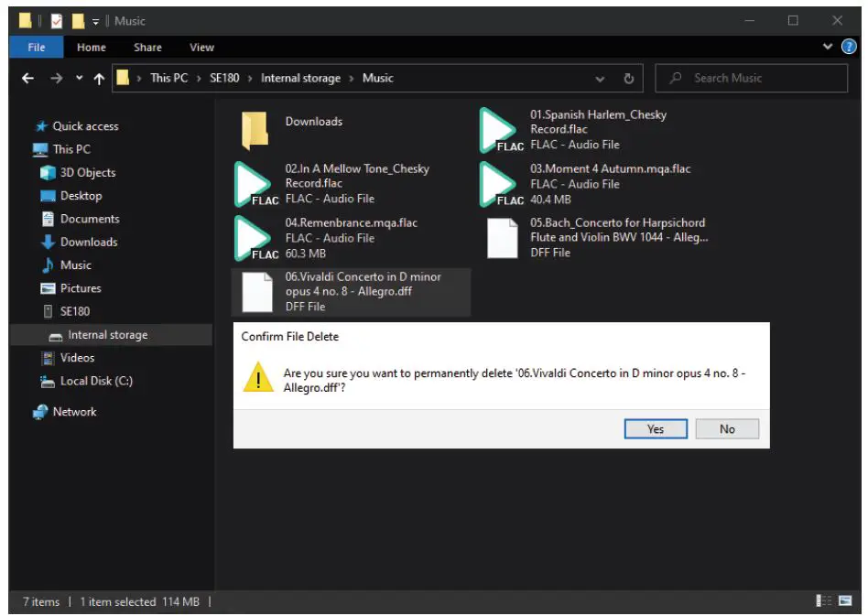Open recent locations dropdown arrow
The height and width of the screenshot is (616, 868).
click(79, 78)
